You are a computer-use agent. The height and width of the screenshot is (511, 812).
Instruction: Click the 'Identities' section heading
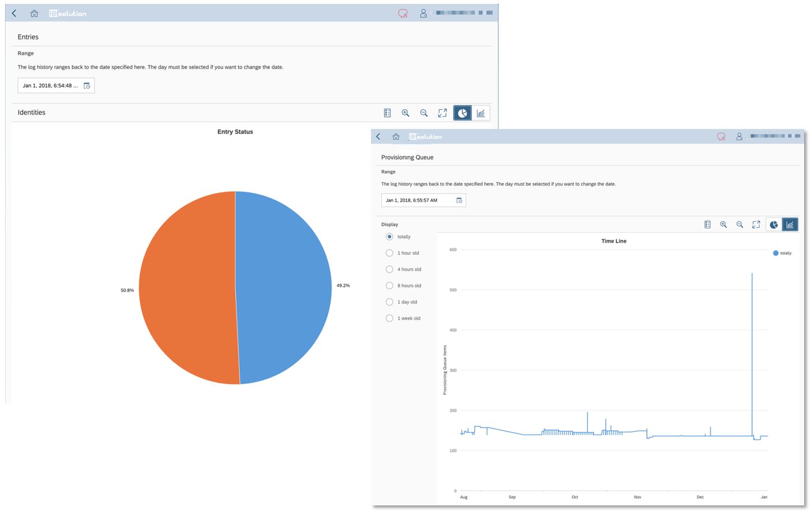[x=31, y=113]
